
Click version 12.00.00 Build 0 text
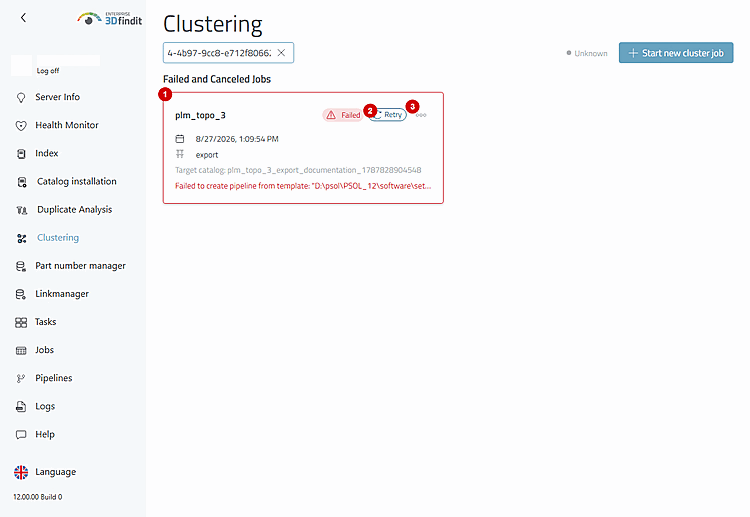[x=38, y=497]
